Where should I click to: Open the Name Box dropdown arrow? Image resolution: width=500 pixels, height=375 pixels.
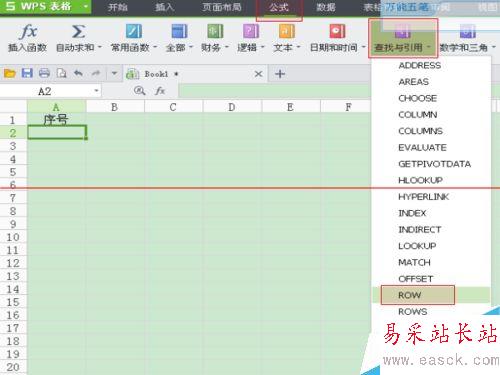(96, 91)
